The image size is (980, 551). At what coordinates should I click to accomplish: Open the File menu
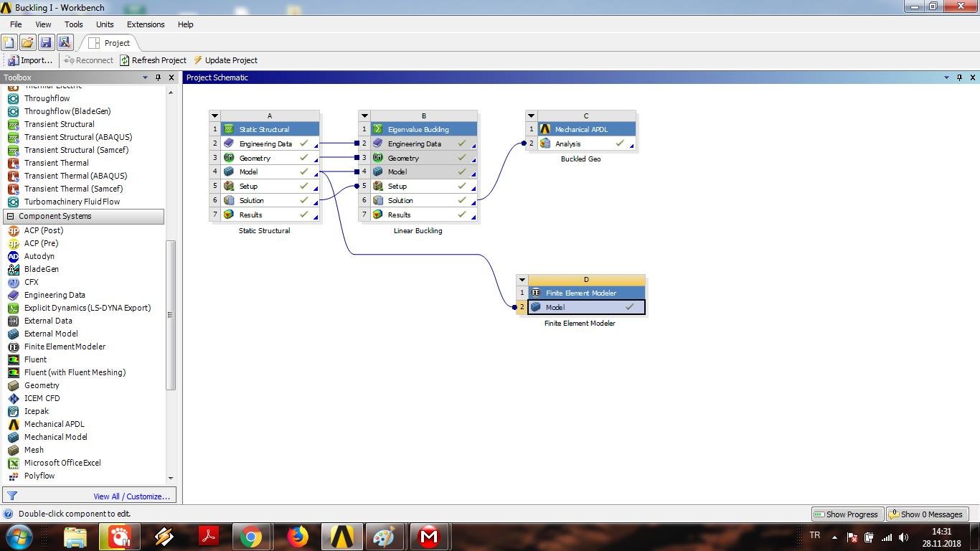16,24
